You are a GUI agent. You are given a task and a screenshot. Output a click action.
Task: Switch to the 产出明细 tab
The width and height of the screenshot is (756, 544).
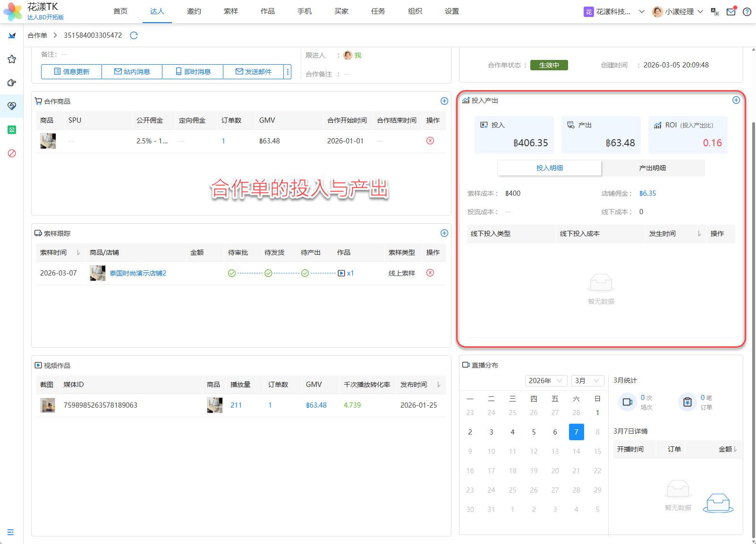tap(652, 168)
